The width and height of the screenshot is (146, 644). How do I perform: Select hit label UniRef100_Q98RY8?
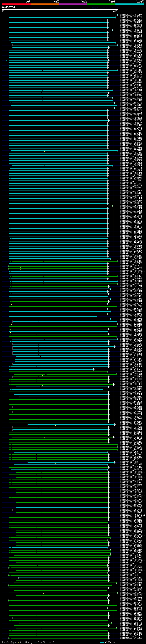(x=131, y=623)
